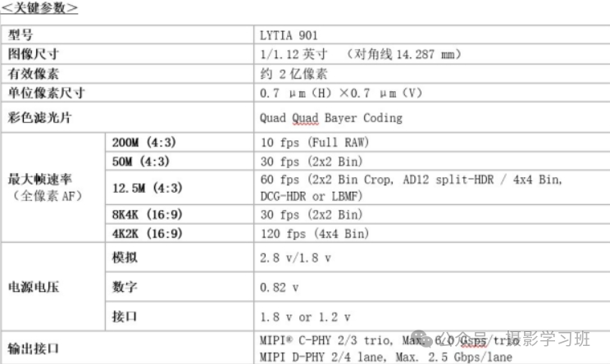
Task: Click the 关键参数 heading text
Action: tap(39, 7)
